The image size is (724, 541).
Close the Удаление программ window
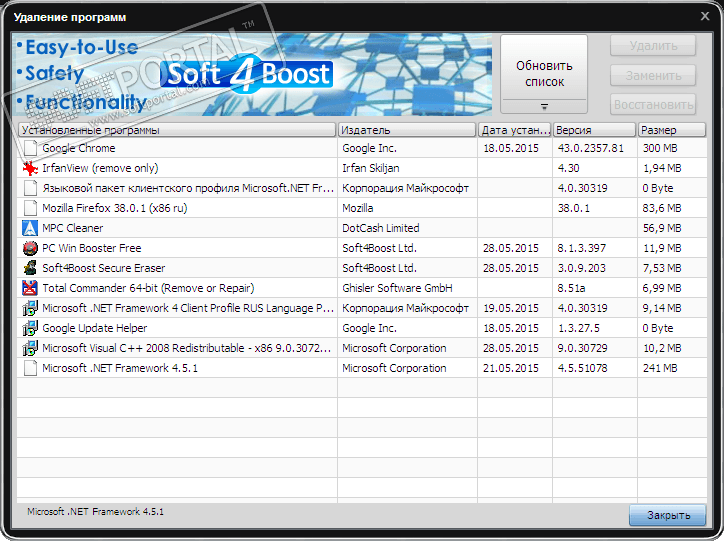click(x=705, y=16)
